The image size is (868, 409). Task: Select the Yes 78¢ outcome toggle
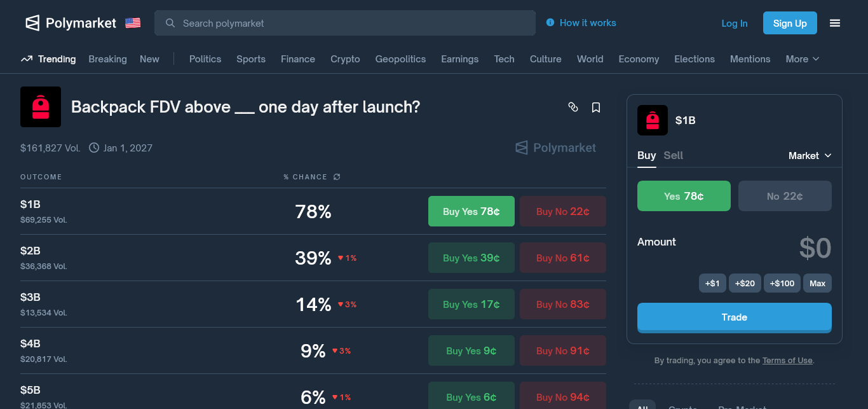(x=684, y=196)
